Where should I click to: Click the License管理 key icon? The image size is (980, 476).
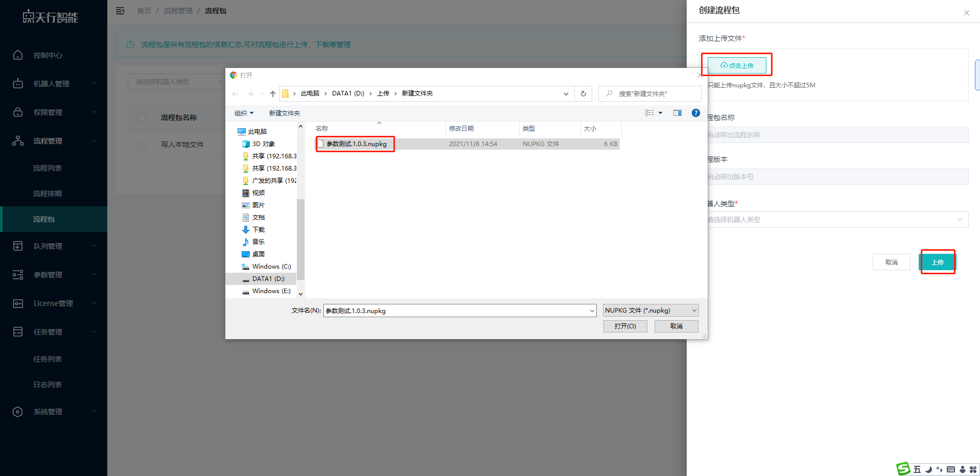click(x=18, y=303)
